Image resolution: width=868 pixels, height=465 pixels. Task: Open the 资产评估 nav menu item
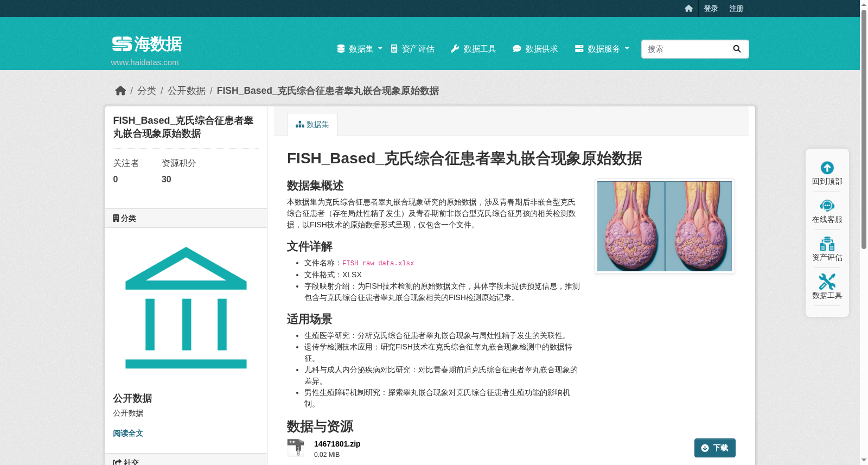tap(412, 49)
